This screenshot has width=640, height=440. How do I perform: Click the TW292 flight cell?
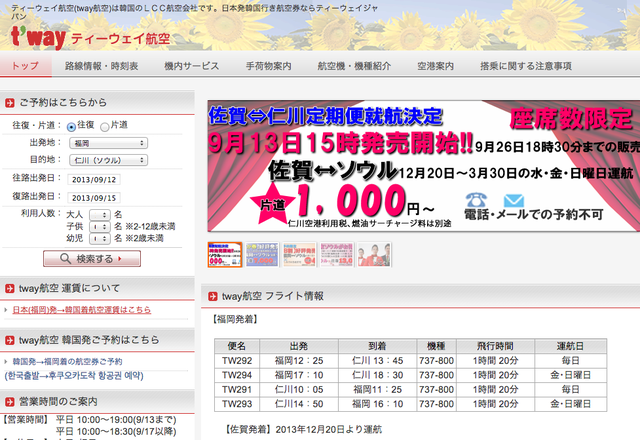(x=237, y=361)
